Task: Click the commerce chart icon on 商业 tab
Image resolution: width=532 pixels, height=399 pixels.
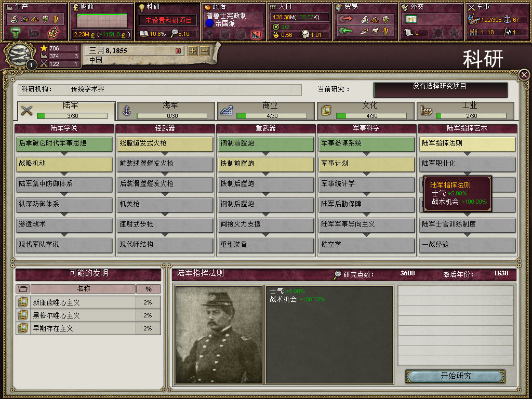Action: tap(227, 111)
